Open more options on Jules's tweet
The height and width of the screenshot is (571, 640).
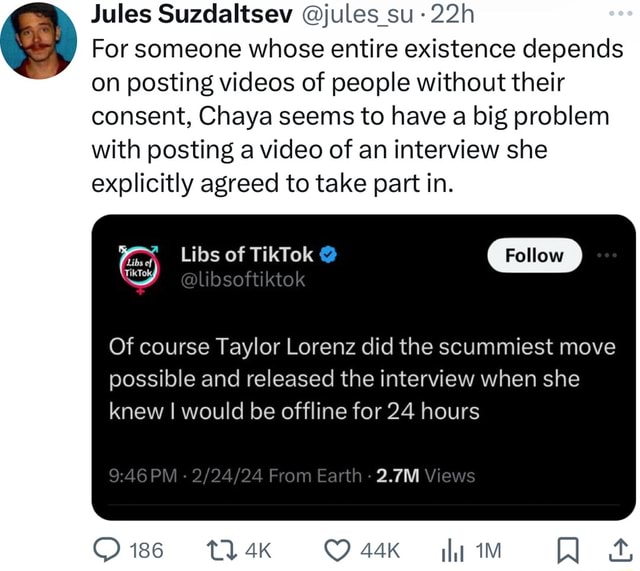(620, 16)
